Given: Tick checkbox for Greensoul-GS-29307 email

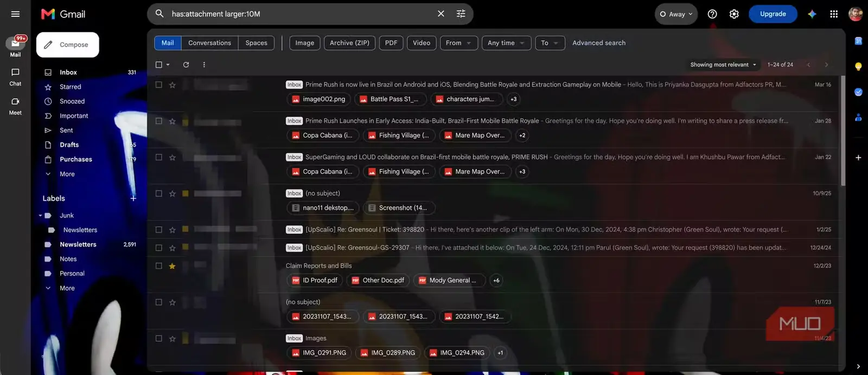Looking at the screenshot, I should [159, 248].
